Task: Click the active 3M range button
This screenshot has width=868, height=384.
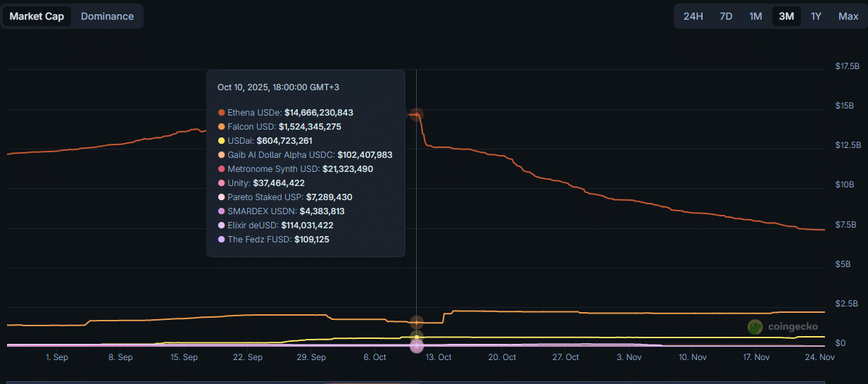Action: tap(786, 16)
